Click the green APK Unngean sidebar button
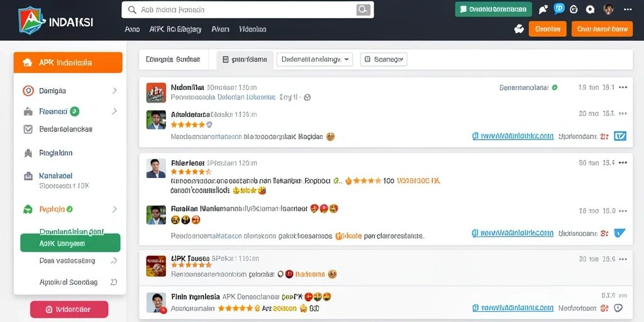Screen dimensions: 644x322 [70, 243]
